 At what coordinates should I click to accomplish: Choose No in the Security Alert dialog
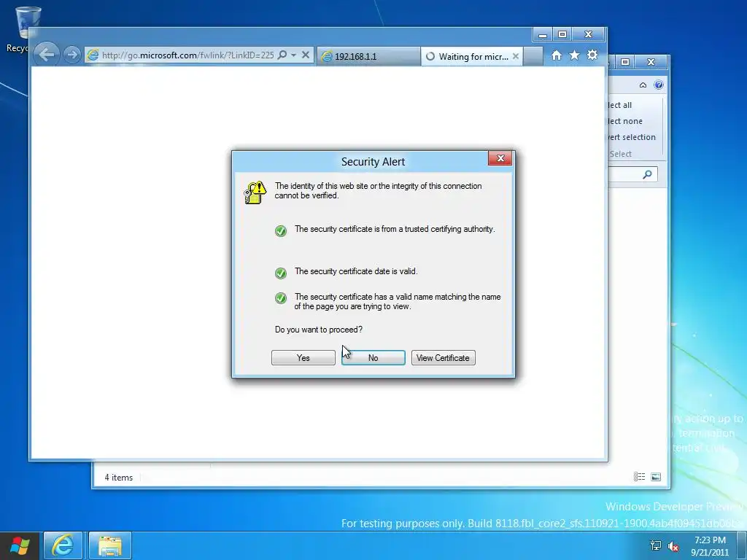point(373,357)
